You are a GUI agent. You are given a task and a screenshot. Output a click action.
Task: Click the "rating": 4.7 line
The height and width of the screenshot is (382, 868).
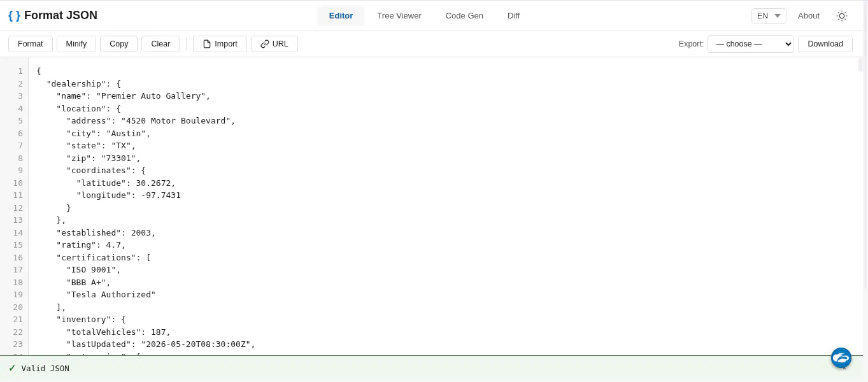(x=91, y=245)
